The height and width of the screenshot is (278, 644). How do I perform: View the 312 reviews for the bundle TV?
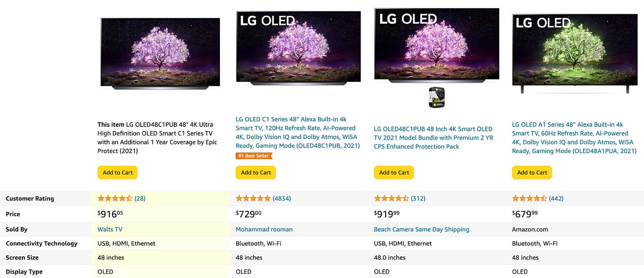click(418, 198)
